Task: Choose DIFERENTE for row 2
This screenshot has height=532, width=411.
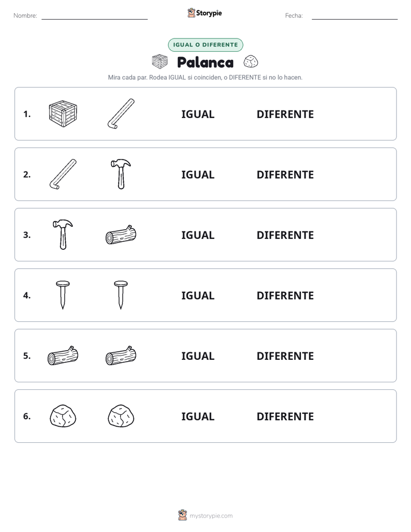Action: pos(285,174)
